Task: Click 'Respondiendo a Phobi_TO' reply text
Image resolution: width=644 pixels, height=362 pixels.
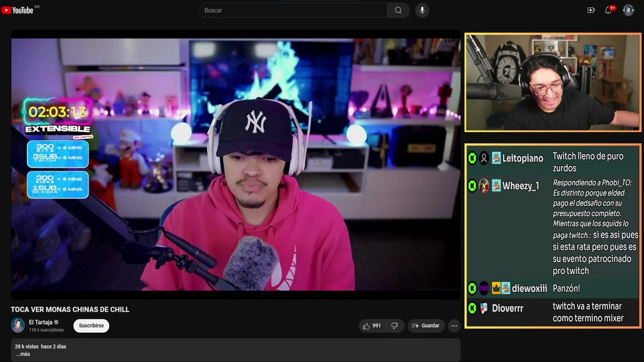Action: coord(592,183)
